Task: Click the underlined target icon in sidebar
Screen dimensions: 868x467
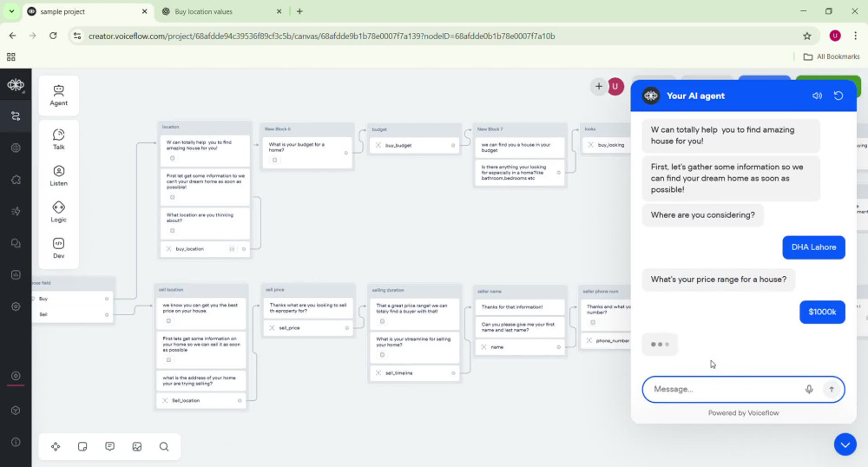Action: coord(16,376)
